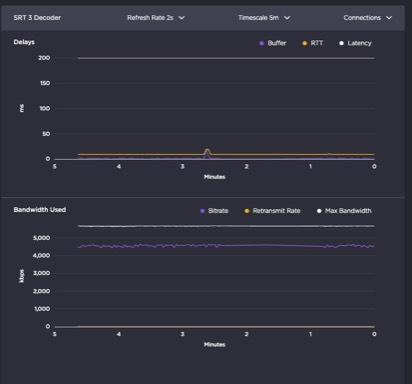Click the 200 label on Delays axis
This screenshot has height=384, width=412.
(44, 58)
